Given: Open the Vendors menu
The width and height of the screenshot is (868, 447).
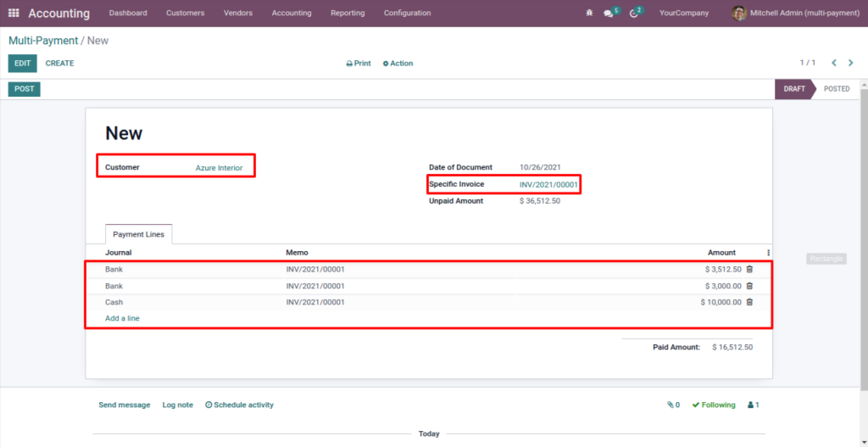Looking at the screenshot, I should (x=238, y=13).
